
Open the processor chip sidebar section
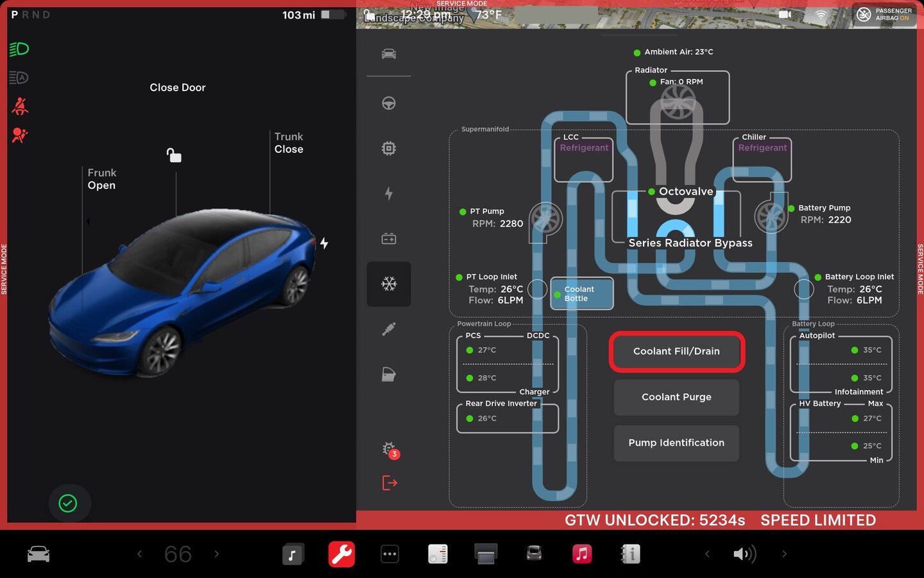click(x=389, y=148)
